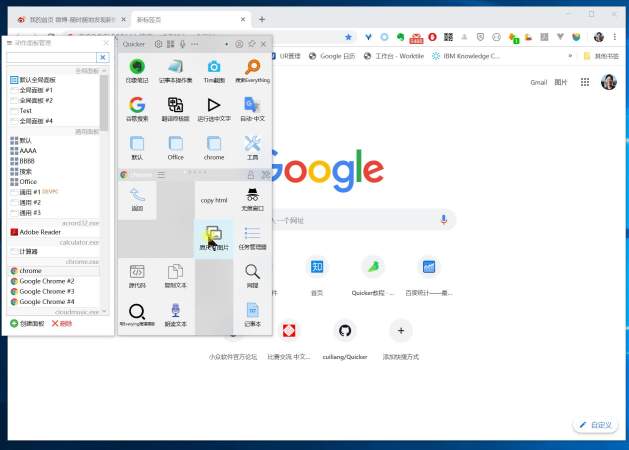This screenshot has height=450, width=629.
Task: Bookmark this page with the star icon
Action: [348, 37]
